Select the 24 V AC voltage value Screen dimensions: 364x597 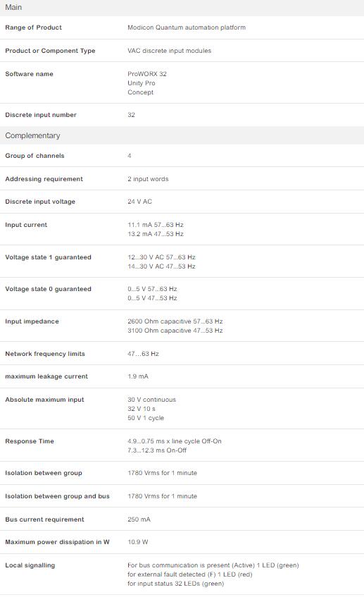tap(139, 202)
